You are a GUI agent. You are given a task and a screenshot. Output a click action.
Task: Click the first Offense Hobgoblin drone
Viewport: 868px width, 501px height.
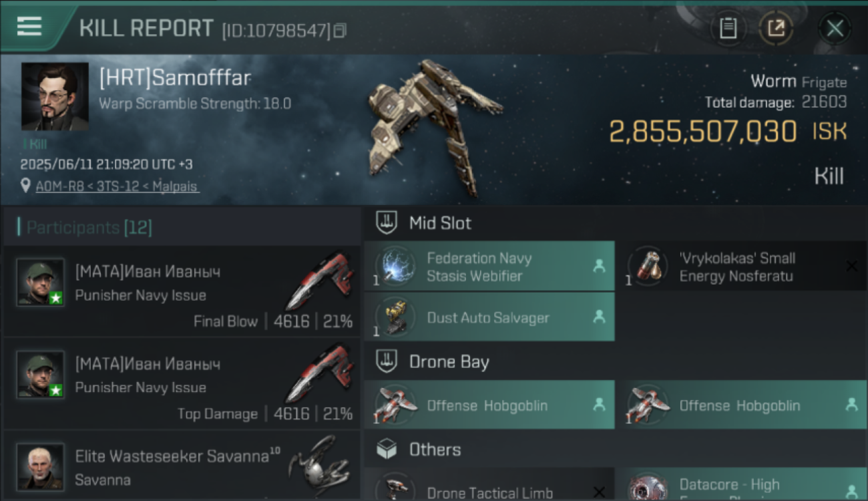(489, 405)
